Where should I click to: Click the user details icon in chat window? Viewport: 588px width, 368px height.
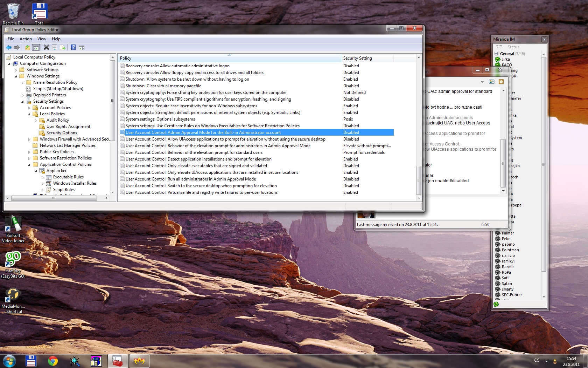point(491,82)
